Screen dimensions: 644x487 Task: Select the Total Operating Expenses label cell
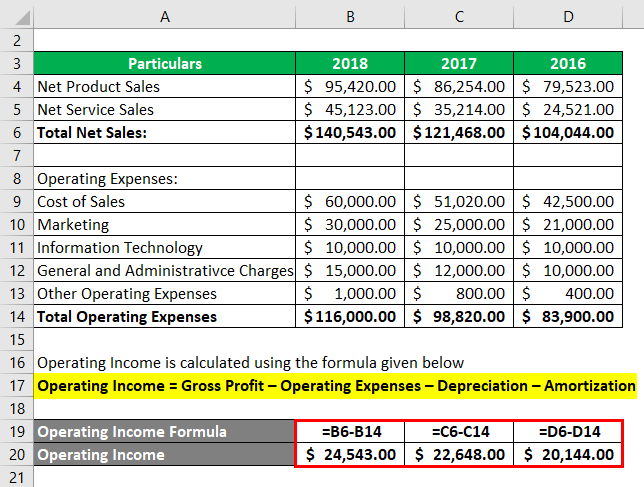pyautogui.click(x=165, y=316)
